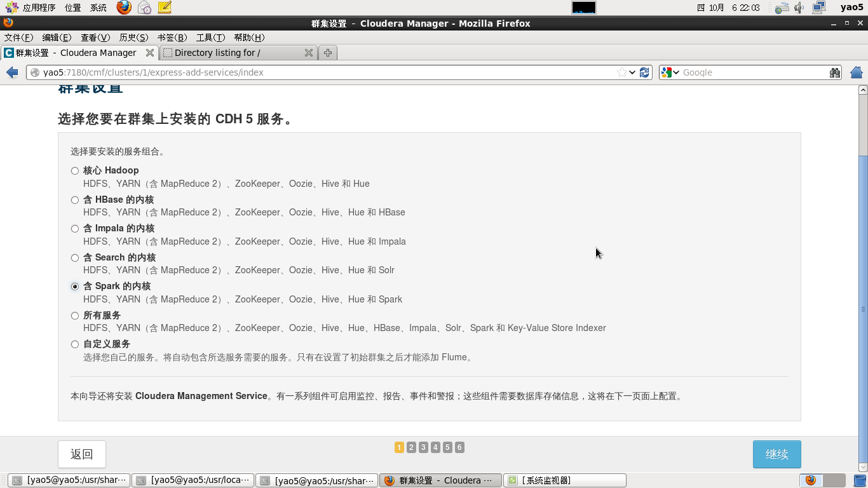This screenshot has width=868, height=488.
Task: Open the mail client panel launcher icon
Action: [x=145, y=8]
